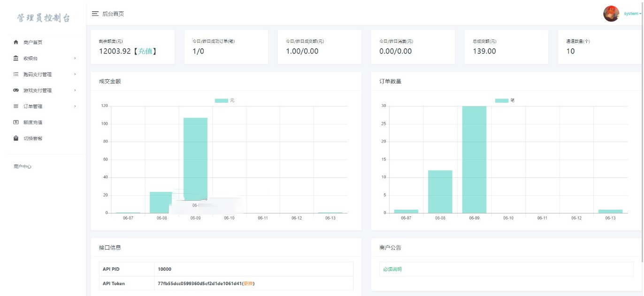Click the home icon beside 商户首页
644x296 pixels.
[16, 42]
